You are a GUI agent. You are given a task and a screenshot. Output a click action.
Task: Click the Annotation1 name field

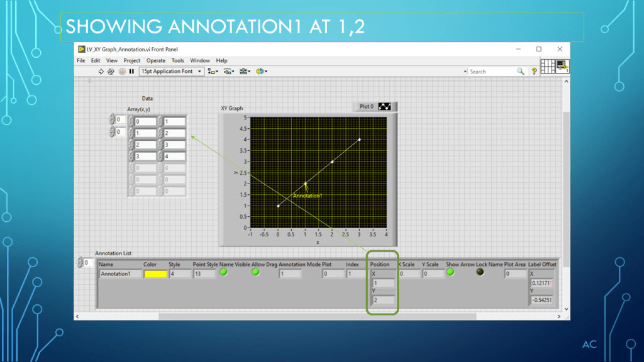pos(120,274)
